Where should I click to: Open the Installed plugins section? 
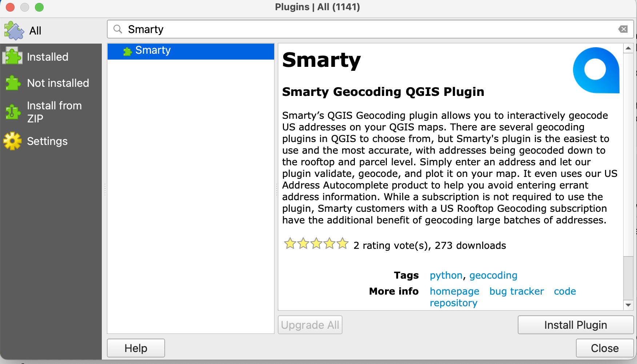pyautogui.click(x=47, y=57)
